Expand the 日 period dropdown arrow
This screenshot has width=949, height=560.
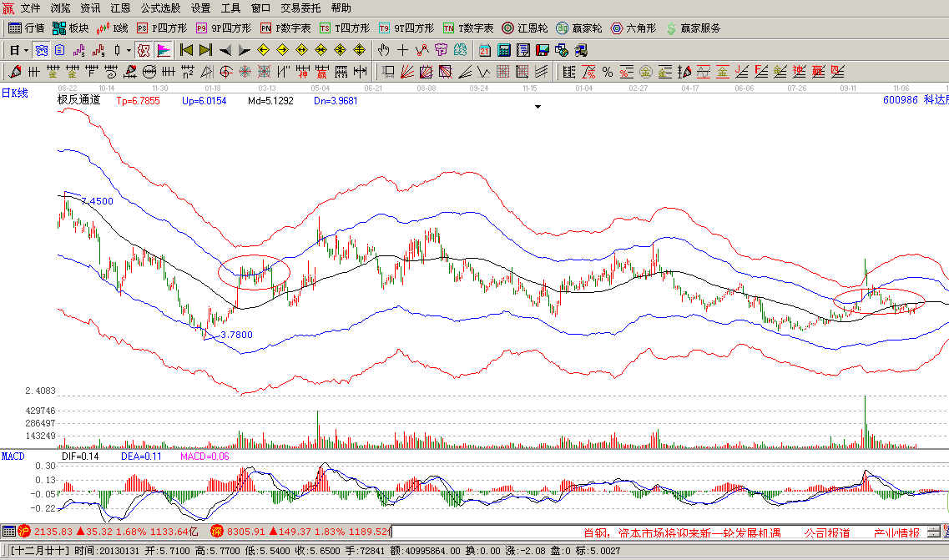[27, 50]
